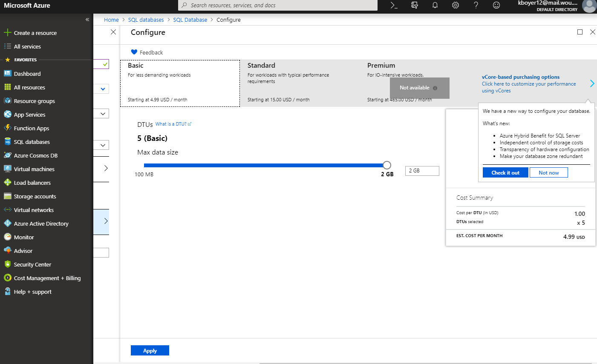Click Home in the breadcrumb
Viewport: 597px width, 364px height.
coord(111,20)
